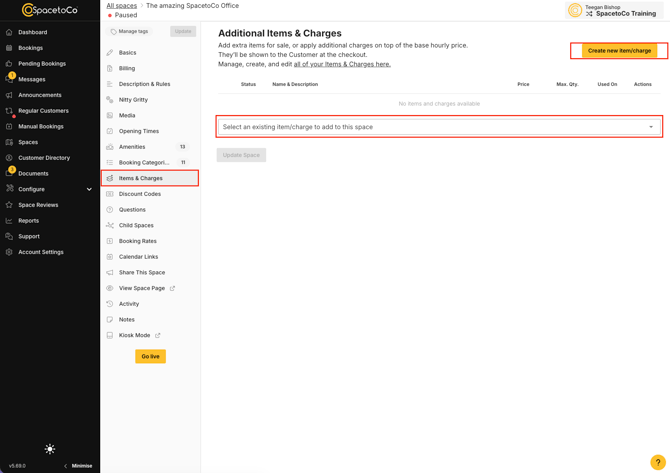
Task: Click the switch account shuffle icon
Action: (x=589, y=14)
